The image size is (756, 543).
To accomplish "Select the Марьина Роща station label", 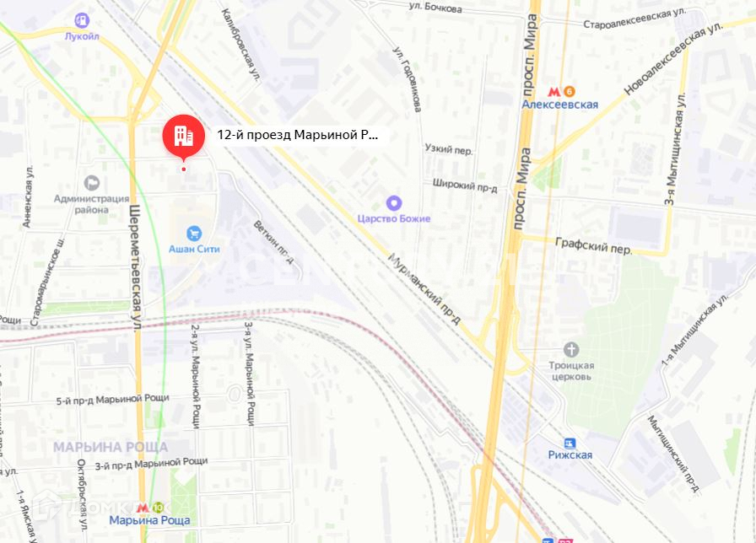I will tap(149, 520).
